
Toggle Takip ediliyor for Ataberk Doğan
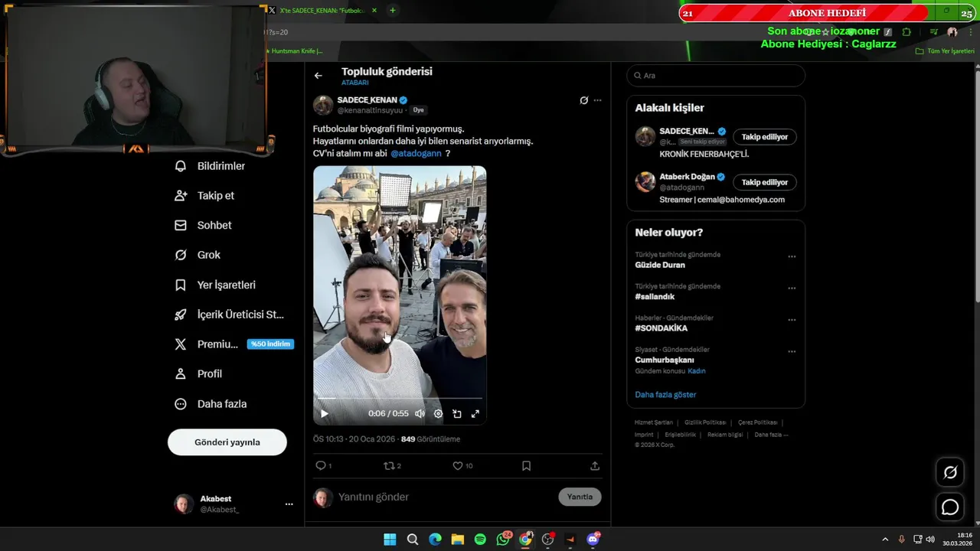[764, 182]
